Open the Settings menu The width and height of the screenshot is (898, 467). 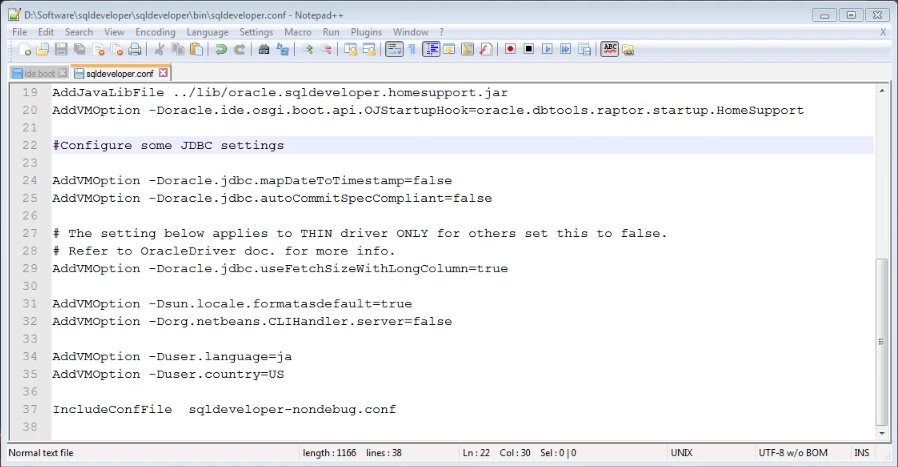pyautogui.click(x=256, y=32)
